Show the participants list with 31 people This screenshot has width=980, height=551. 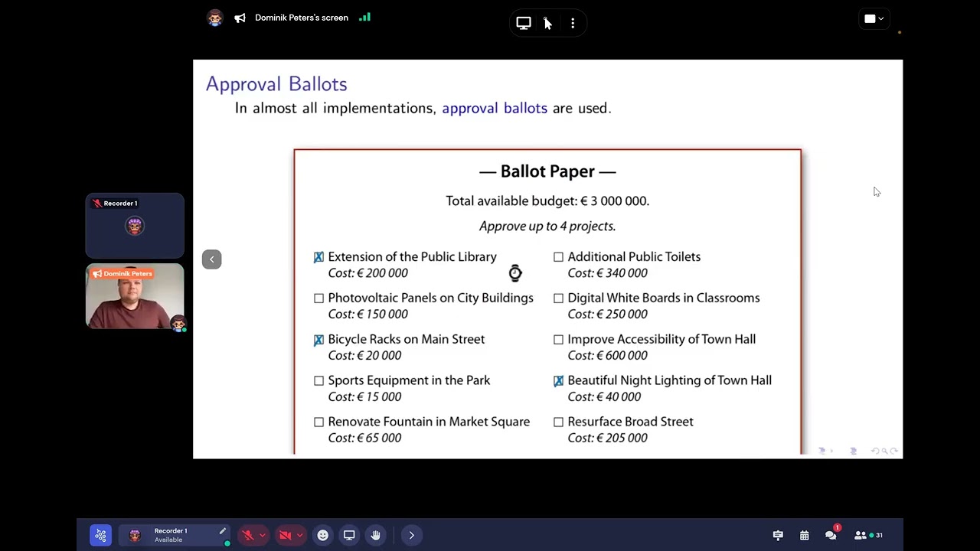[x=868, y=536]
